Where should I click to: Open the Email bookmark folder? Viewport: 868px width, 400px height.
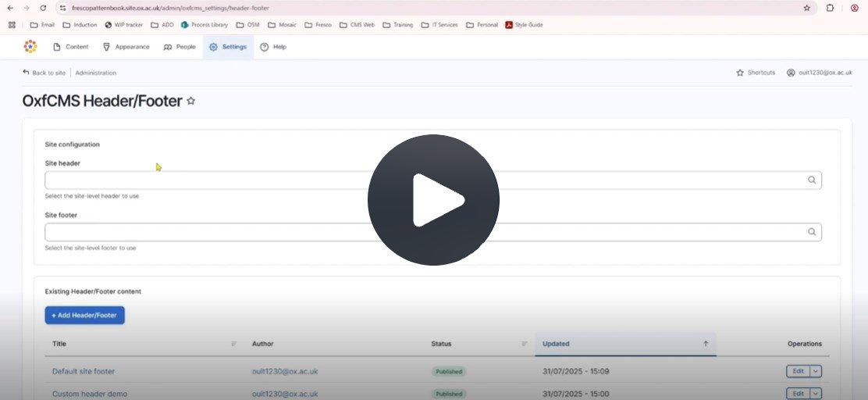[42, 25]
